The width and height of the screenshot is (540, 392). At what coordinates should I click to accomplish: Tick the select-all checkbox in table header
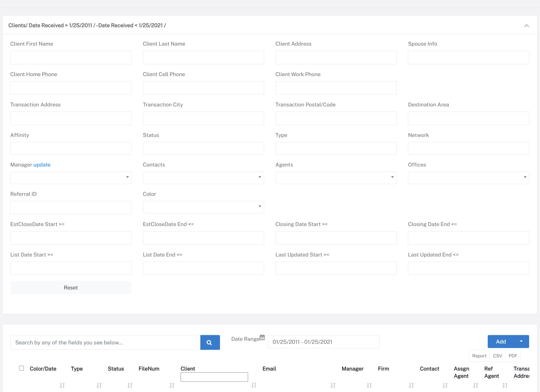(21, 368)
